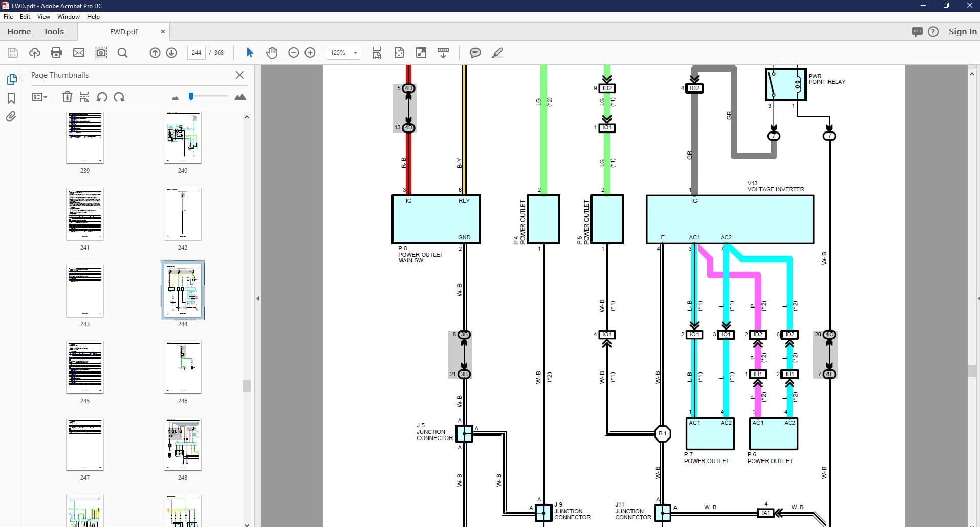Open the Window menu
Viewport: 980px width, 527px height.
(68, 17)
